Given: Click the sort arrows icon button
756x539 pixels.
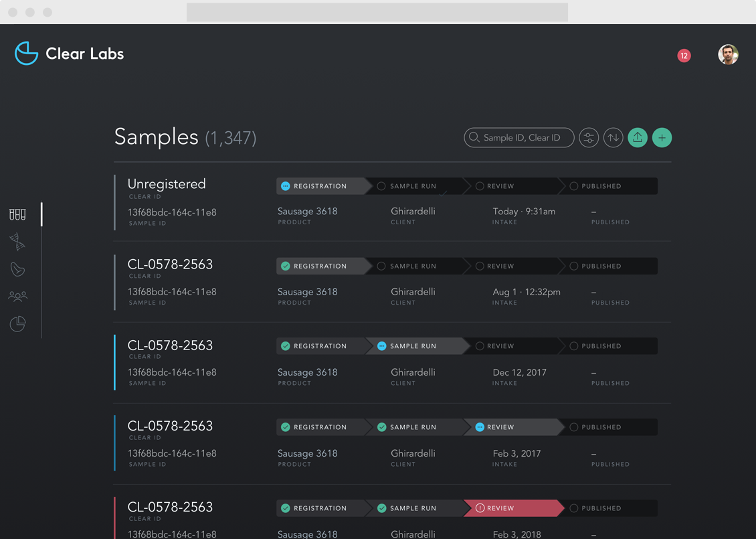Looking at the screenshot, I should point(613,137).
